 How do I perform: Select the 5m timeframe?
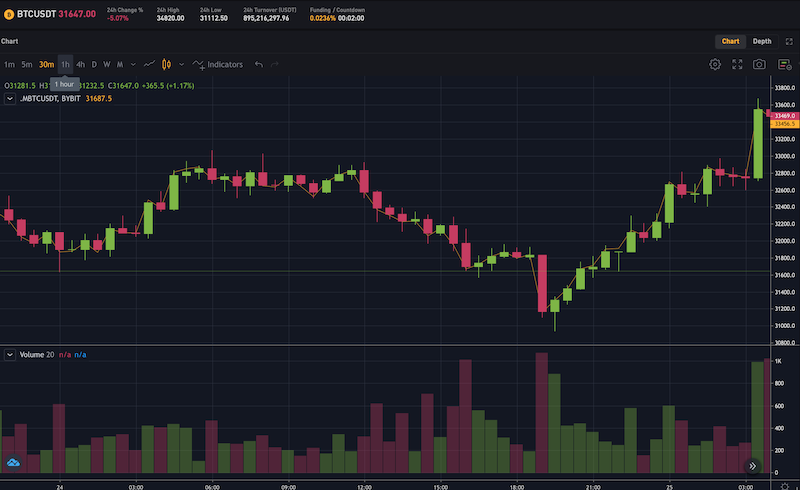tap(27, 64)
